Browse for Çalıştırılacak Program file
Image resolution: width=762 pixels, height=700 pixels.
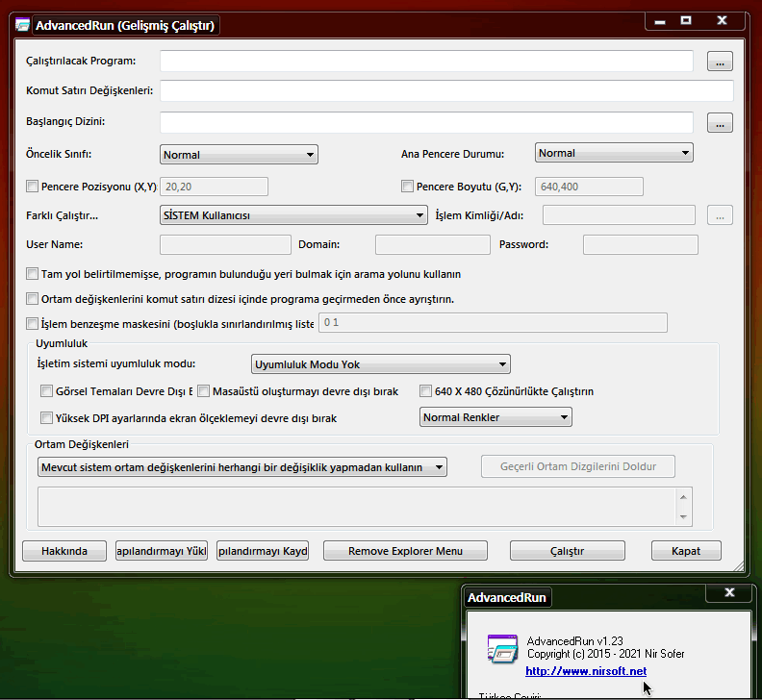(x=720, y=62)
